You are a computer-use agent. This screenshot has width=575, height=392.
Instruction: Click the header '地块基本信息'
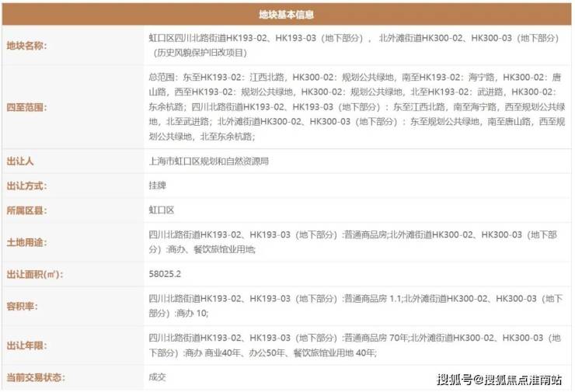(x=287, y=14)
